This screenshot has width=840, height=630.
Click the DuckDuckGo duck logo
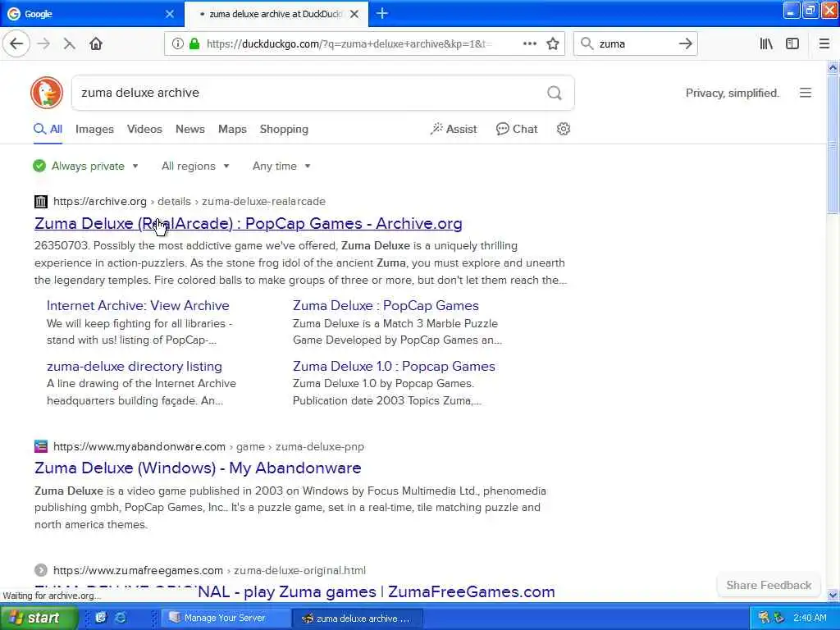click(x=47, y=93)
